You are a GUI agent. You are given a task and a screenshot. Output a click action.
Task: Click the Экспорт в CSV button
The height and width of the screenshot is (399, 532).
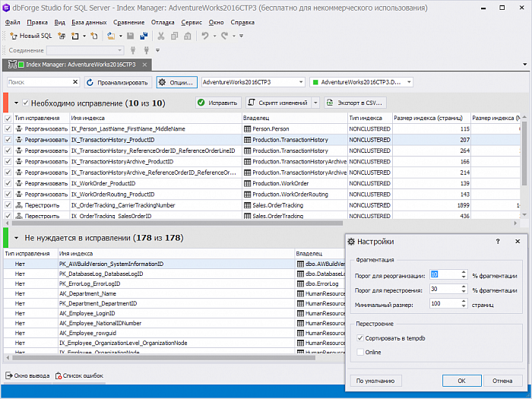[356, 103]
